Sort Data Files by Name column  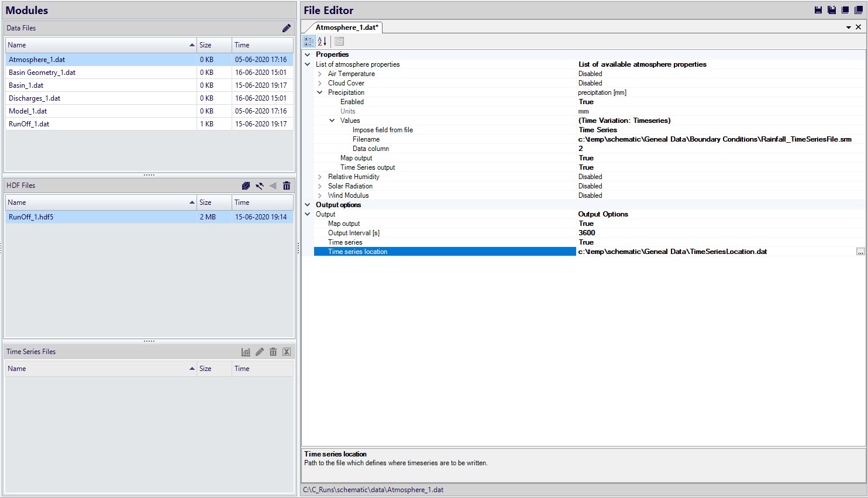pos(101,45)
